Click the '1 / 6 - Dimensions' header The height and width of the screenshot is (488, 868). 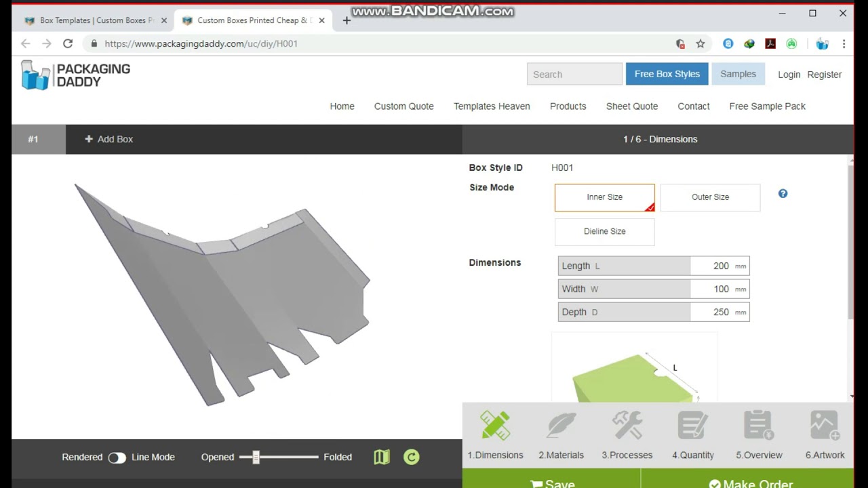(660, 139)
